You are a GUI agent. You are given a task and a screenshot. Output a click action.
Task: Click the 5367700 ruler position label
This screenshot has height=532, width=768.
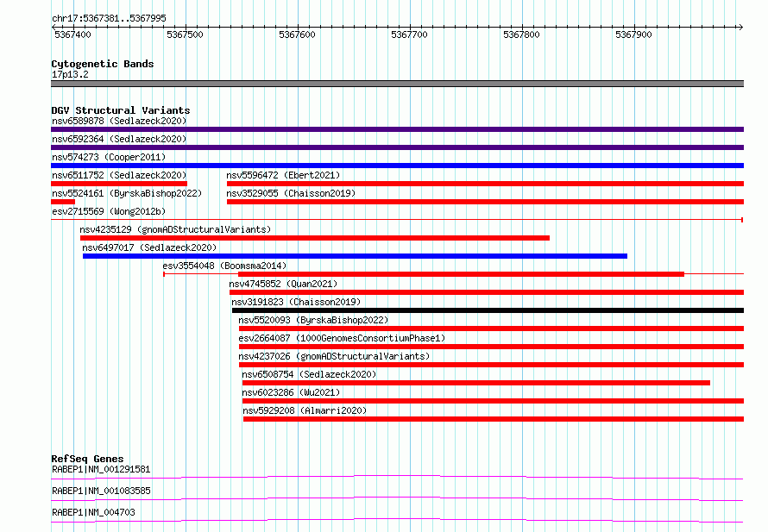(x=409, y=34)
